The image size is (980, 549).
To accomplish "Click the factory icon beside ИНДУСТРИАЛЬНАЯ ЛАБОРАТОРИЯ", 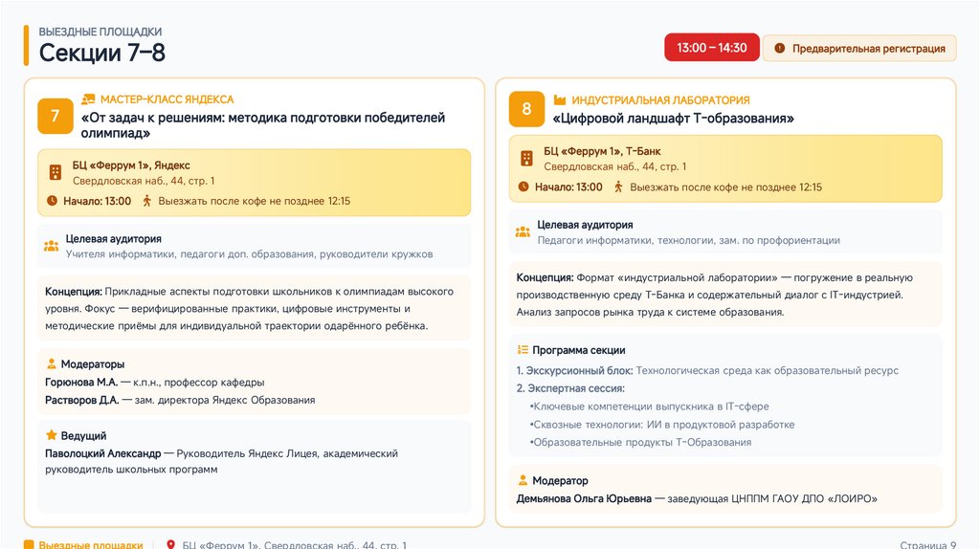I will [559, 99].
